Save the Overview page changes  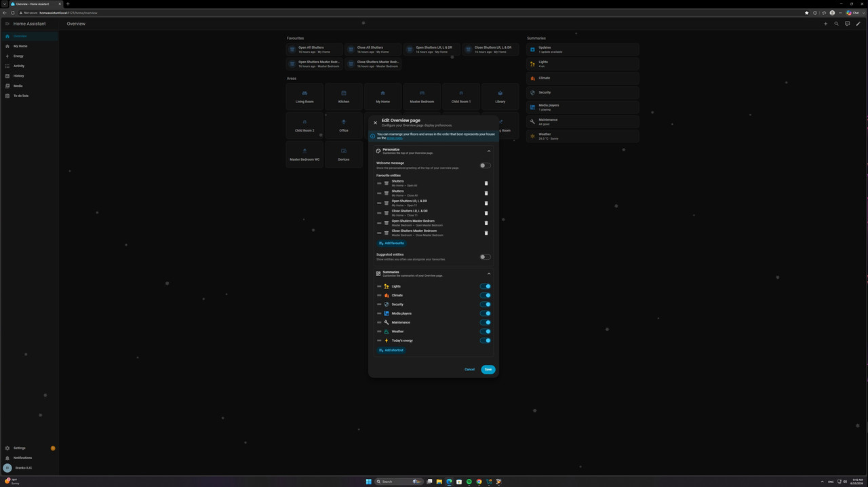488,370
